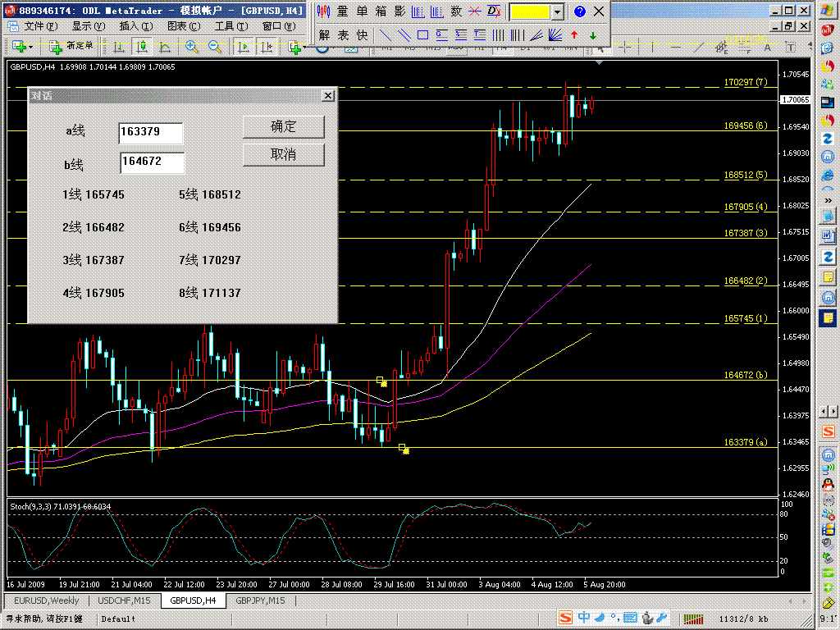Close the floating toolbar with X

click(x=599, y=11)
